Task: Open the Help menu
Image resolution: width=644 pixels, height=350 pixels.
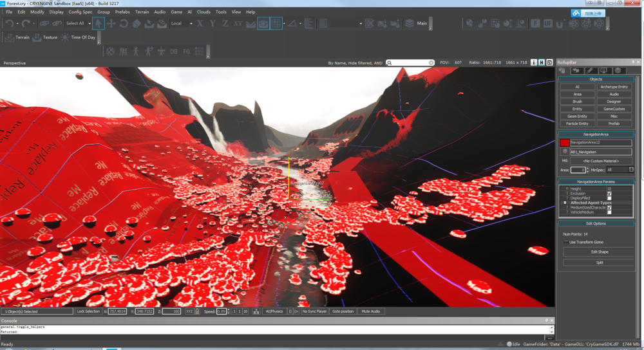Action: [x=251, y=12]
